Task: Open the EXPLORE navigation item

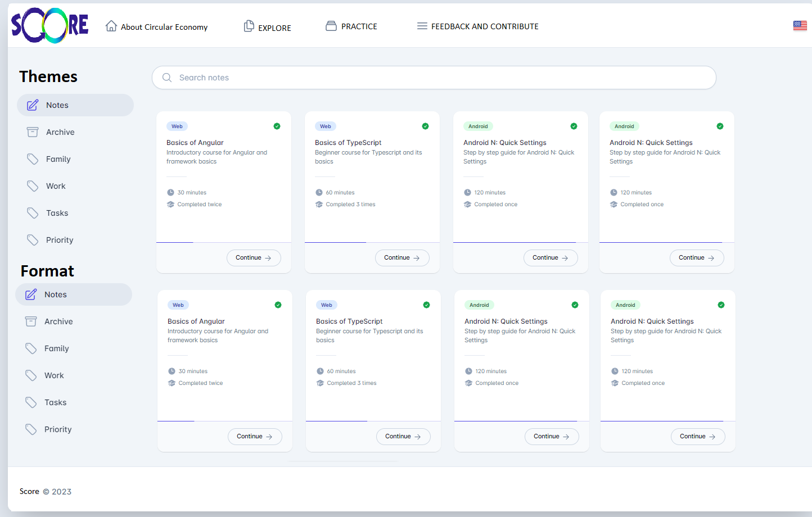Action: coord(268,27)
